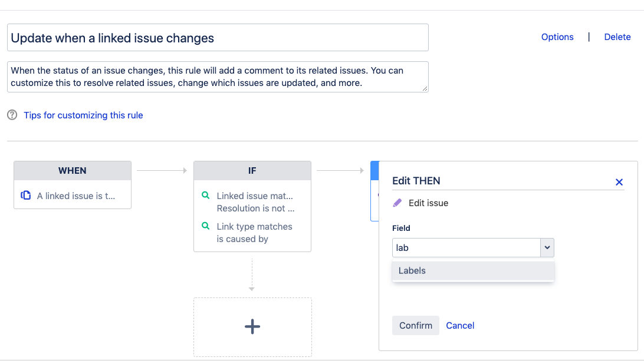Open Tips for customizing this rule

click(83, 115)
